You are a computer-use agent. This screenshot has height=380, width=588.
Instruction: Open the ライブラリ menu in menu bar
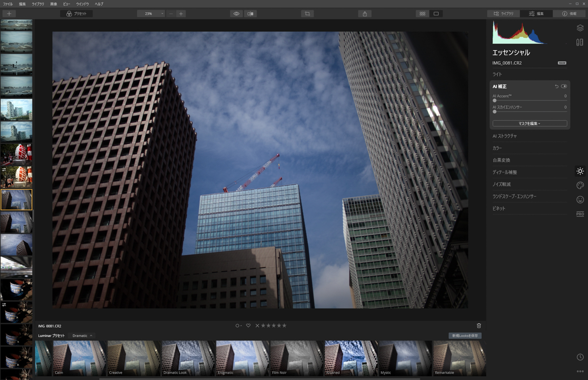click(38, 4)
